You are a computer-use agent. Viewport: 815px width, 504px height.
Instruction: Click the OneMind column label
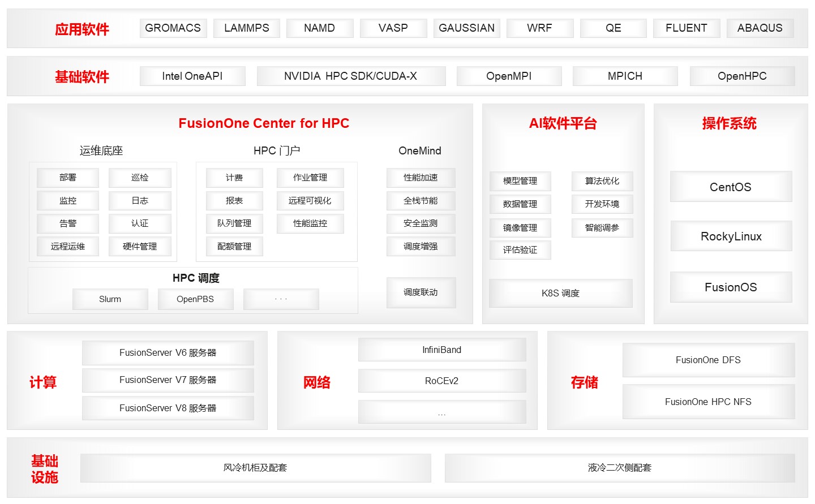tap(420, 150)
